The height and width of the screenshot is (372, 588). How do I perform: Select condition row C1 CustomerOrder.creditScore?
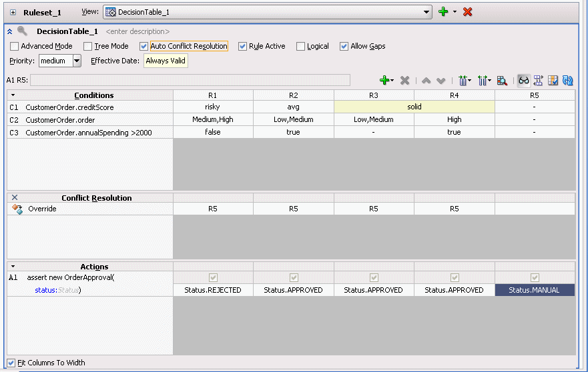tap(90, 107)
